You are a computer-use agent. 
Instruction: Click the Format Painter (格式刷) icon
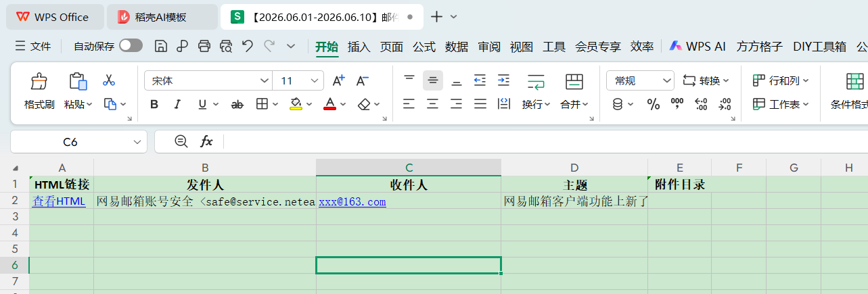(x=39, y=81)
